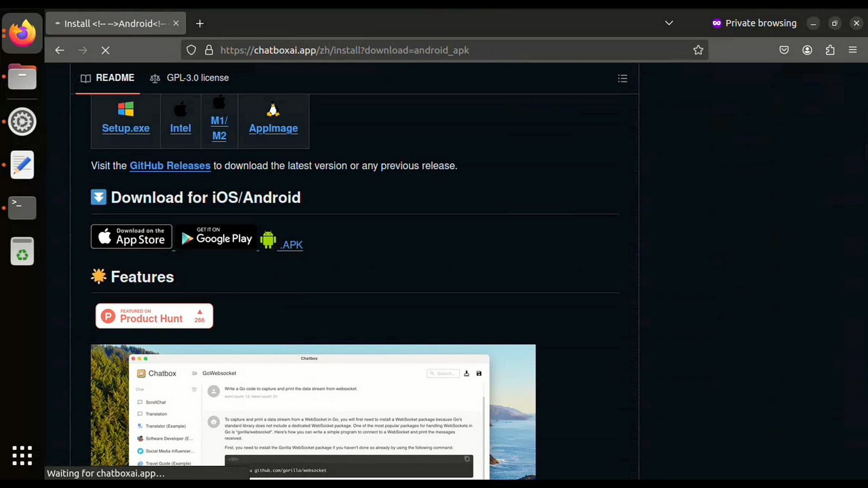This screenshot has height=488, width=868.
Task: Click the padlock site information icon
Action: pyautogui.click(x=209, y=50)
